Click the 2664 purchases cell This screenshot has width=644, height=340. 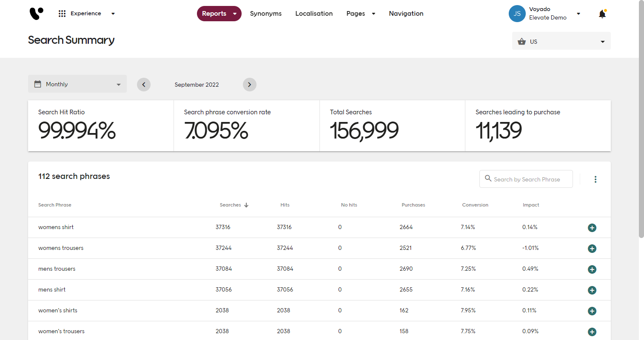[x=406, y=227]
